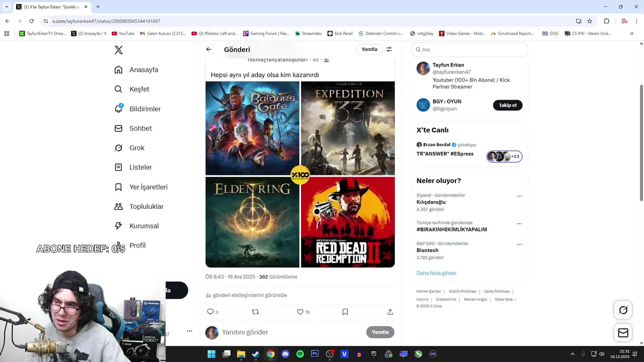Open Keşfet explore page
This screenshot has height=362, width=644.
132,89
